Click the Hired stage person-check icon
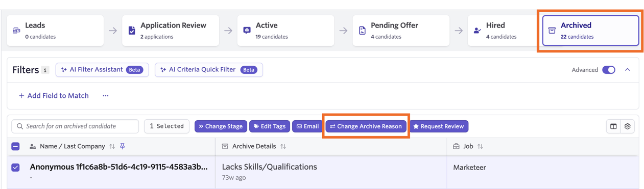This screenshot has height=189, width=644. 478,31
